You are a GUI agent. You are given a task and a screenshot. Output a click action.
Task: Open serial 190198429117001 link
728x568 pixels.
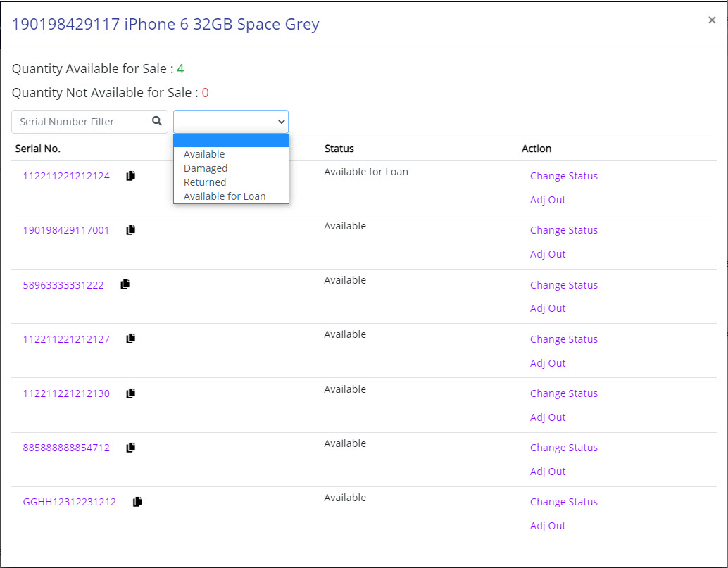(66, 230)
